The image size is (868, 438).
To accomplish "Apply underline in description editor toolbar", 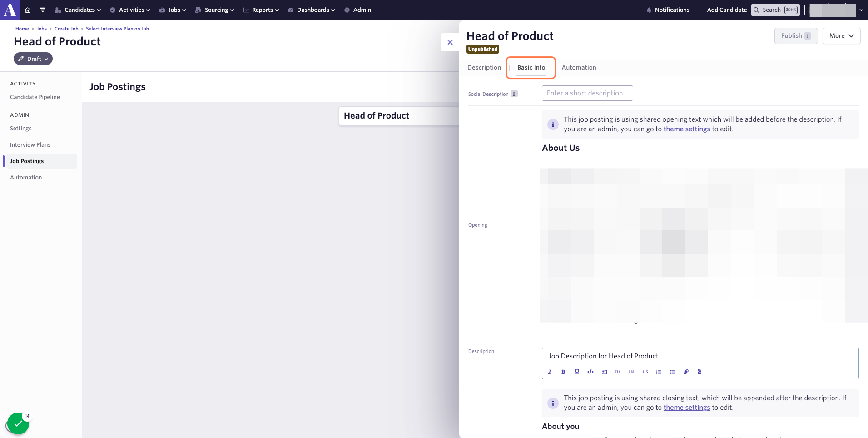I will click(577, 372).
